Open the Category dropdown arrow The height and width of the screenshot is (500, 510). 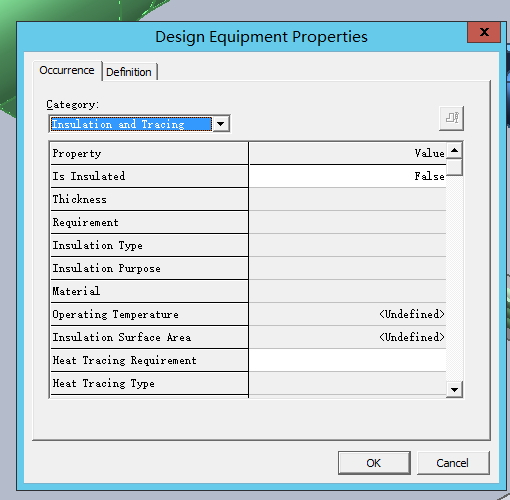[221, 124]
